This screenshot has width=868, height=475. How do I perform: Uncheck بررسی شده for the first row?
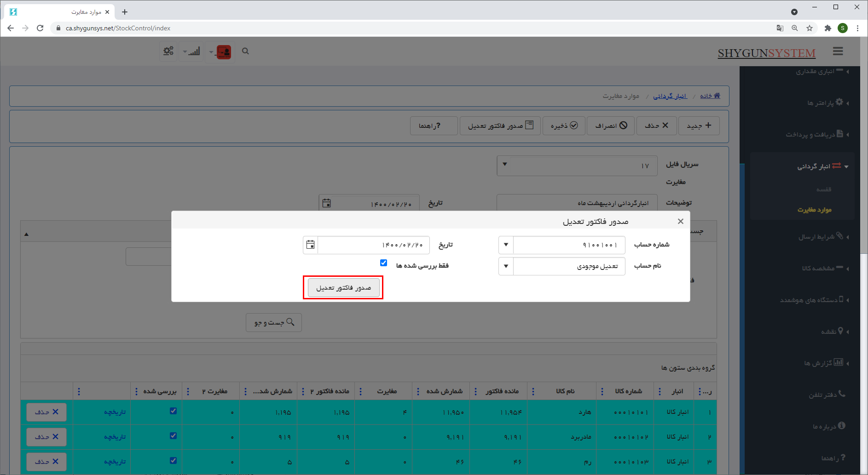[173, 411]
